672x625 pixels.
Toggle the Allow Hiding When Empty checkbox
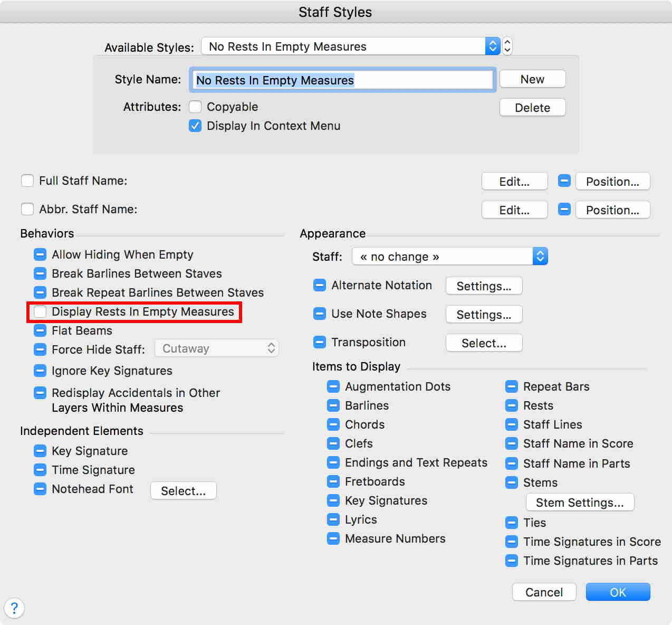[40, 254]
